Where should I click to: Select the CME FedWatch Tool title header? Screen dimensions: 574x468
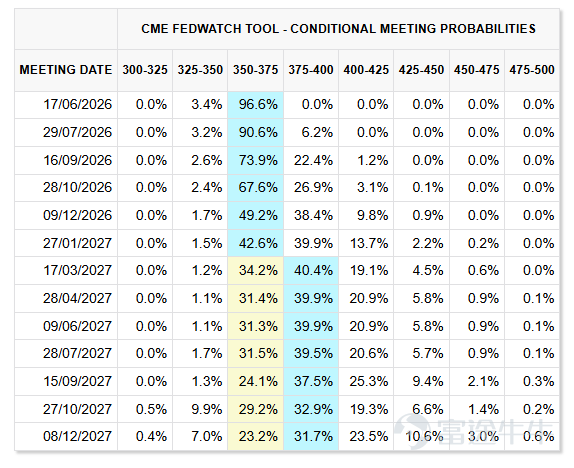[338, 29]
